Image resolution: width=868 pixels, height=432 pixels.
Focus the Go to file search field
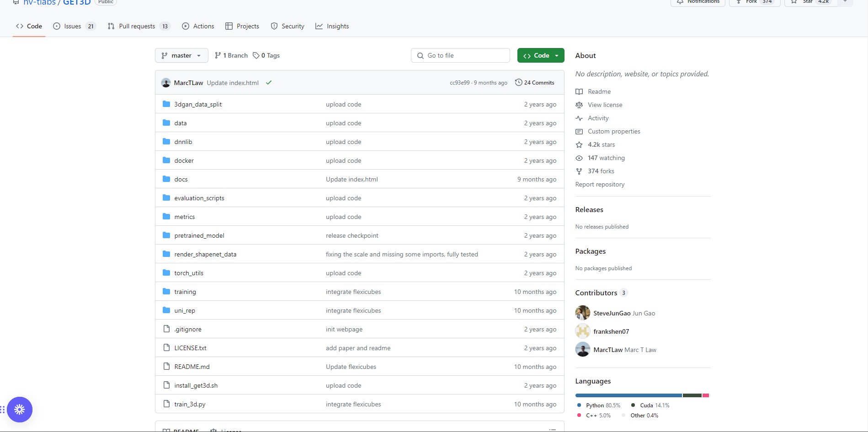[460, 55]
